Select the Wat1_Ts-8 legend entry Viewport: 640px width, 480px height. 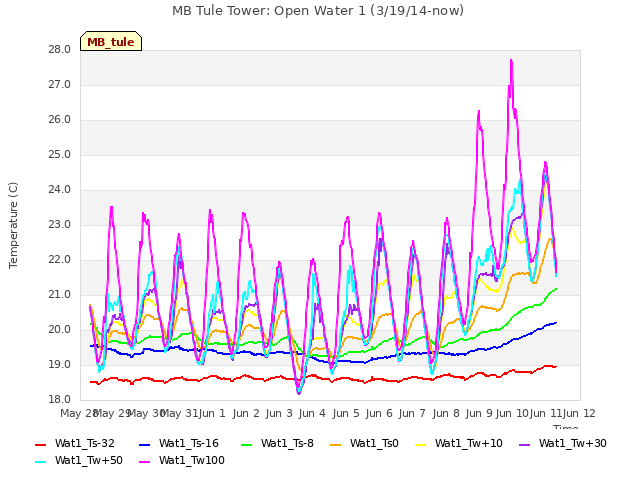[277, 443]
